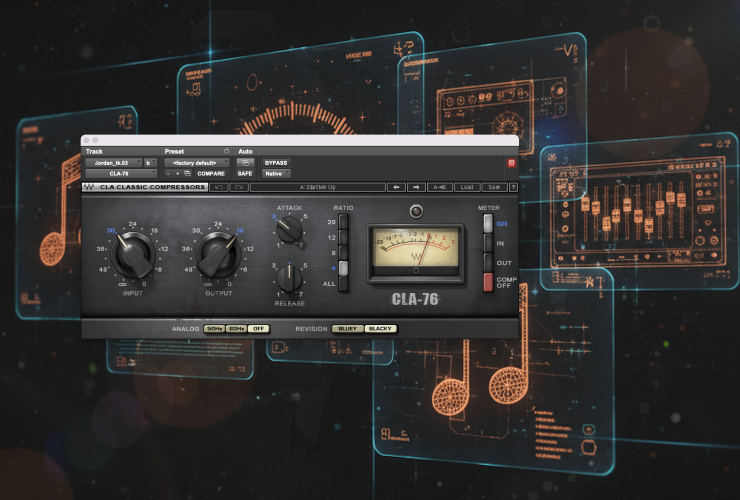
Task: Open the factory default preset menu
Action: pyautogui.click(x=197, y=162)
